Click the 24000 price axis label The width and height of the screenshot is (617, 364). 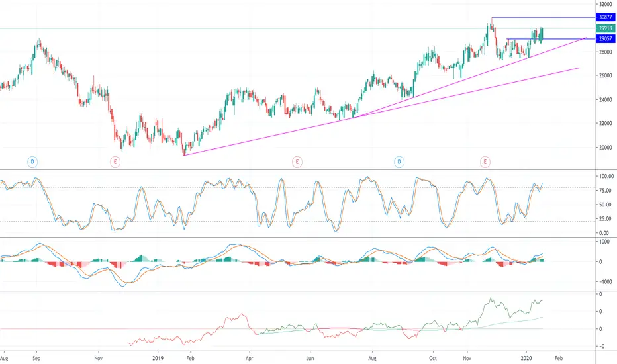coord(605,99)
